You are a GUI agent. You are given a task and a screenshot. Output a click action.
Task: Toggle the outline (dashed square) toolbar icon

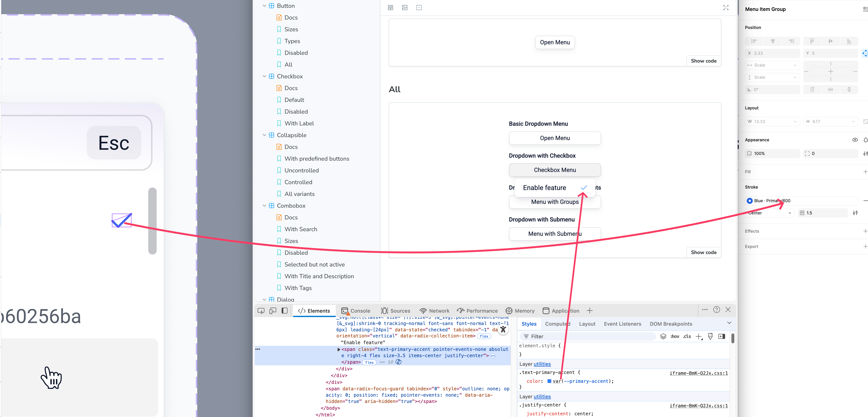(419, 8)
